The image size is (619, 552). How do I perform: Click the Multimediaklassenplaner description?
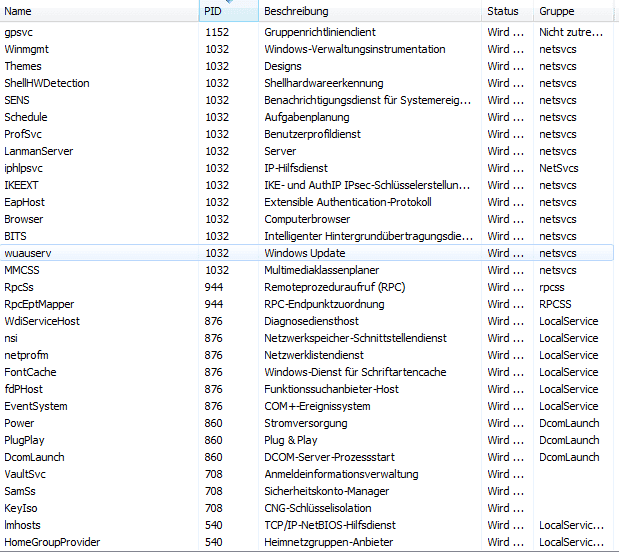(321, 270)
